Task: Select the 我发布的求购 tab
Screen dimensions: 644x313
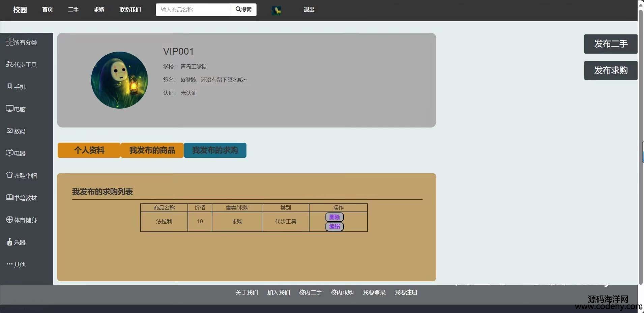Action: pos(215,150)
